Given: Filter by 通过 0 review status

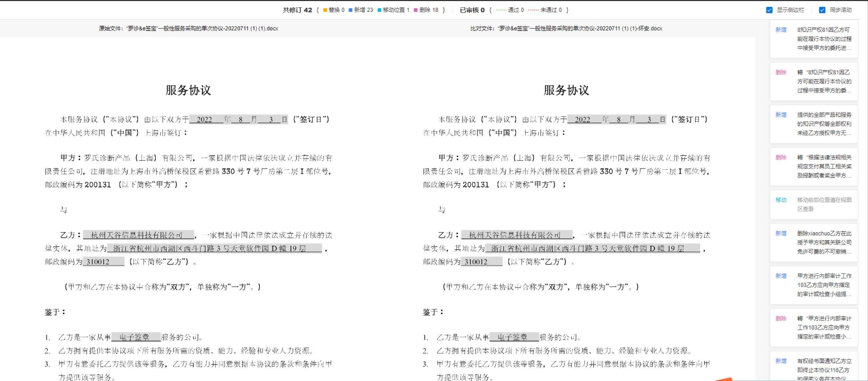Looking at the screenshot, I should coord(510,10).
